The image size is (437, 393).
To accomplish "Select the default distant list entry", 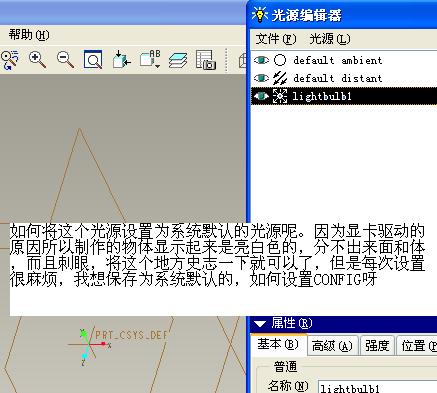I will (344, 78).
